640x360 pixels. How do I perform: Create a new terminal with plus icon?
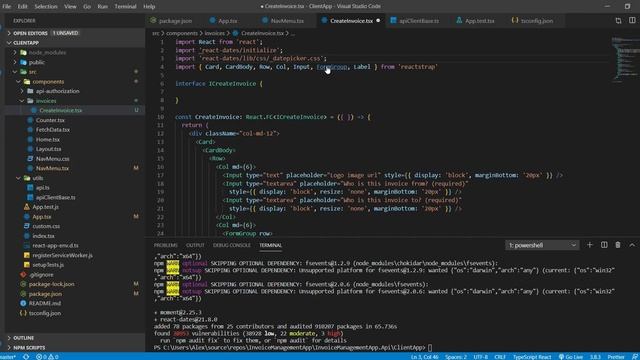tap(590, 245)
